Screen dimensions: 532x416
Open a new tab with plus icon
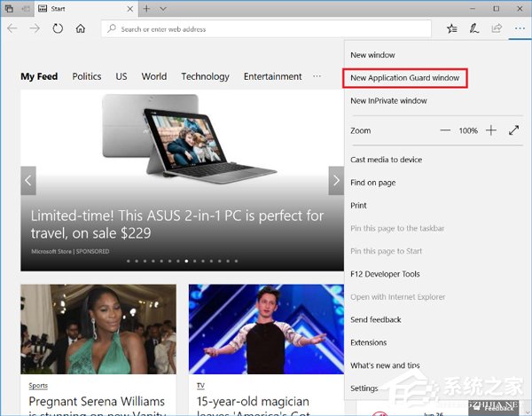click(146, 9)
